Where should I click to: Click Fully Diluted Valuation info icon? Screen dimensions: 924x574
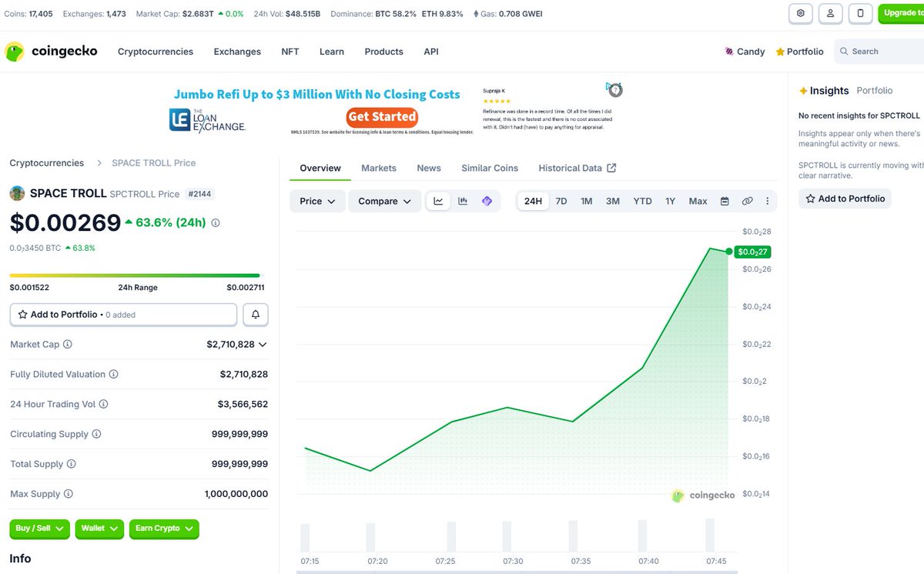click(113, 374)
